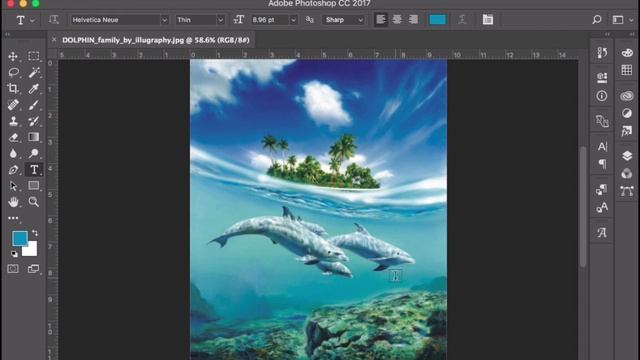Viewport: 640px width, 360px height.
Task: Close the DOLPHIN_family document tab
Action: click(54, 40)
